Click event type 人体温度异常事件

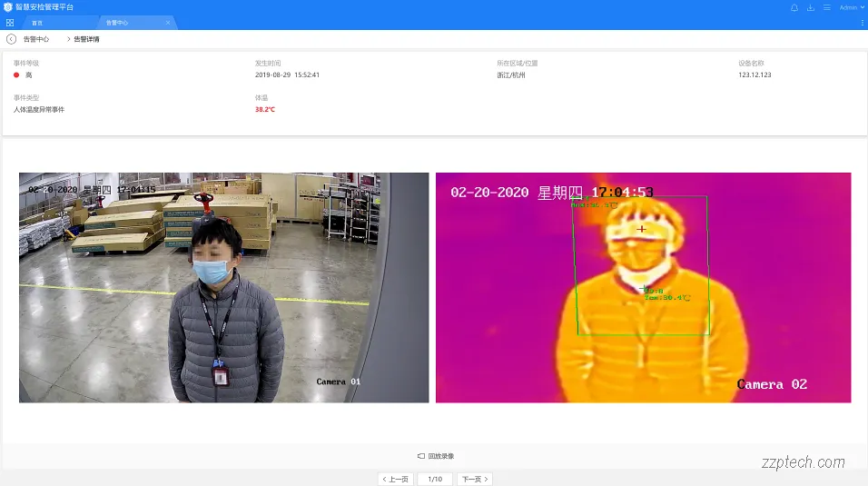pos(39,110)
